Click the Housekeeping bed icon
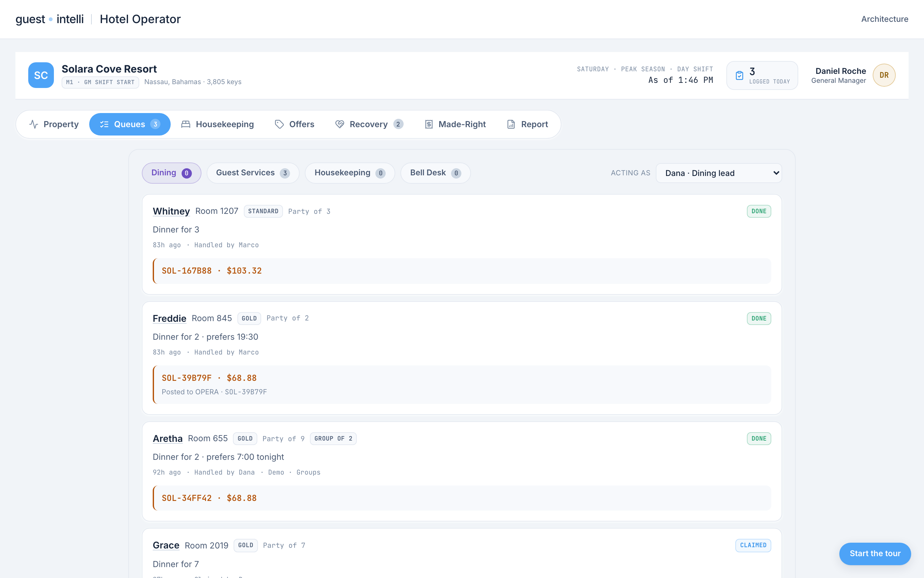Viewport: 924px width, 578px height. coord(185,124)
